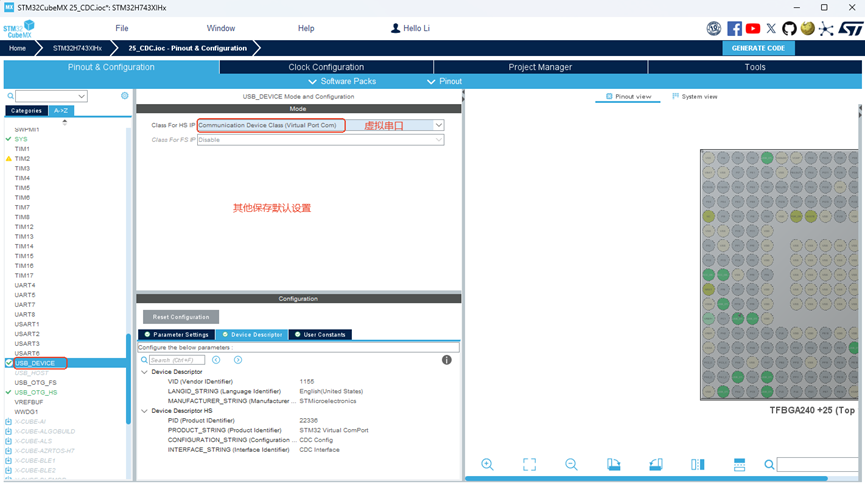
Task: Expand the Software Packs menu
Action: pos(342,81)
